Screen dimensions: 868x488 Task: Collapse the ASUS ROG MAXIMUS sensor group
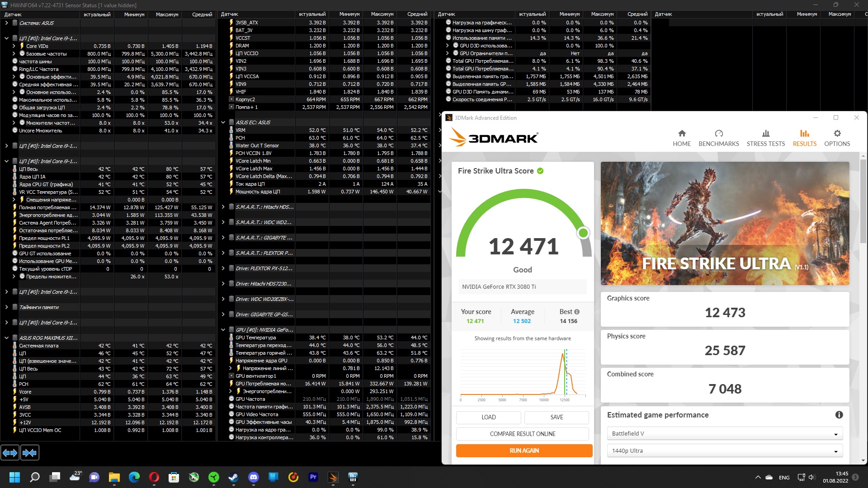[6, 338]
